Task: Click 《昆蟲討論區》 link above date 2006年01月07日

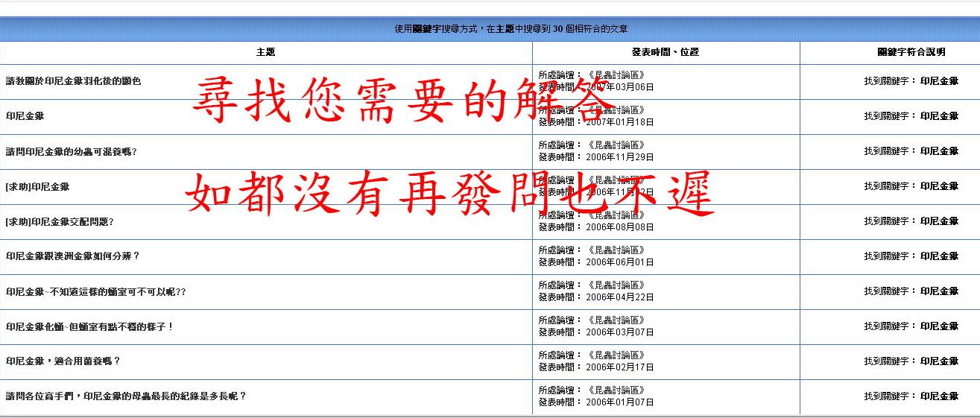Action: pyautogui.click(x=616, y=390)
